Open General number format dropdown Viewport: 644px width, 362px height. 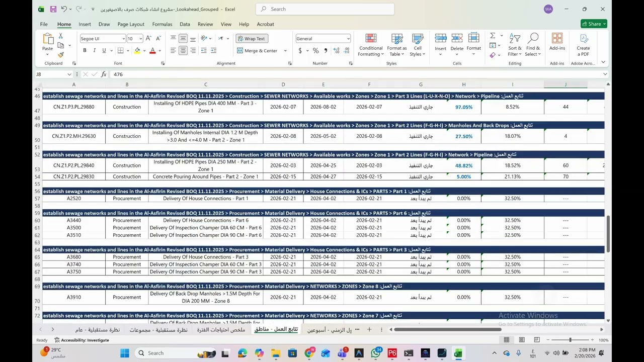point(348,39)
